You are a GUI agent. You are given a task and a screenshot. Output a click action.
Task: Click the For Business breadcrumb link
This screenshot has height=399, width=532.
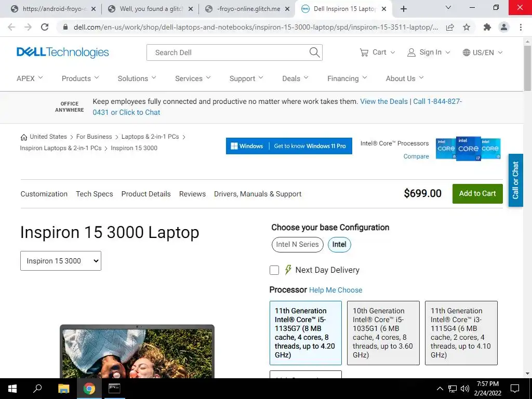point(94,137)
